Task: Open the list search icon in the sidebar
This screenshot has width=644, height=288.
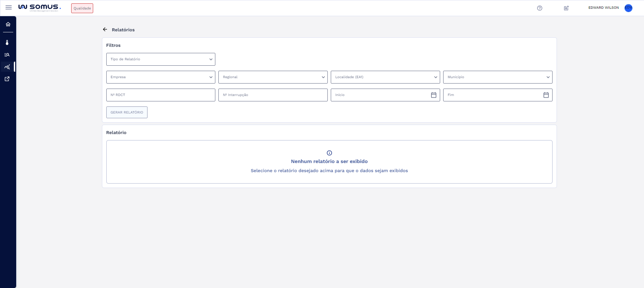Action: [x=7, y=55]
